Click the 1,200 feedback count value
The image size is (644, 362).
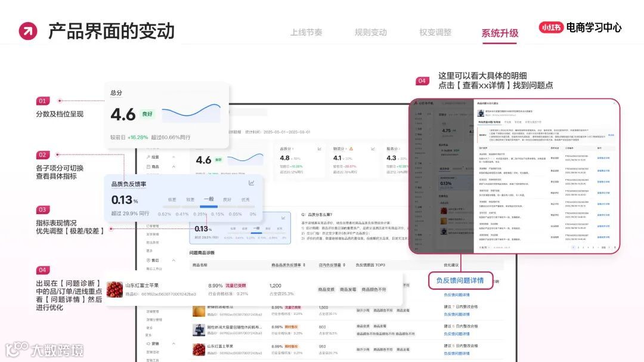(275, 286)
